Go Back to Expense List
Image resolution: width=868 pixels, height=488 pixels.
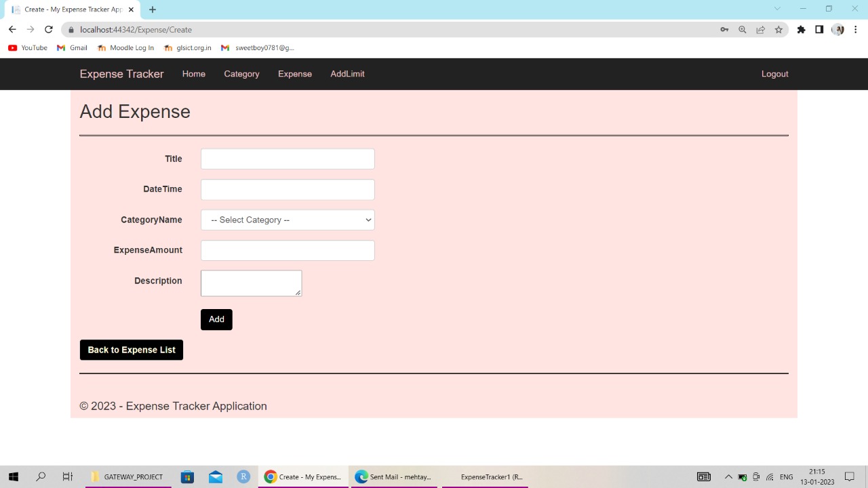pyautogui.click(x=131, y=350)
